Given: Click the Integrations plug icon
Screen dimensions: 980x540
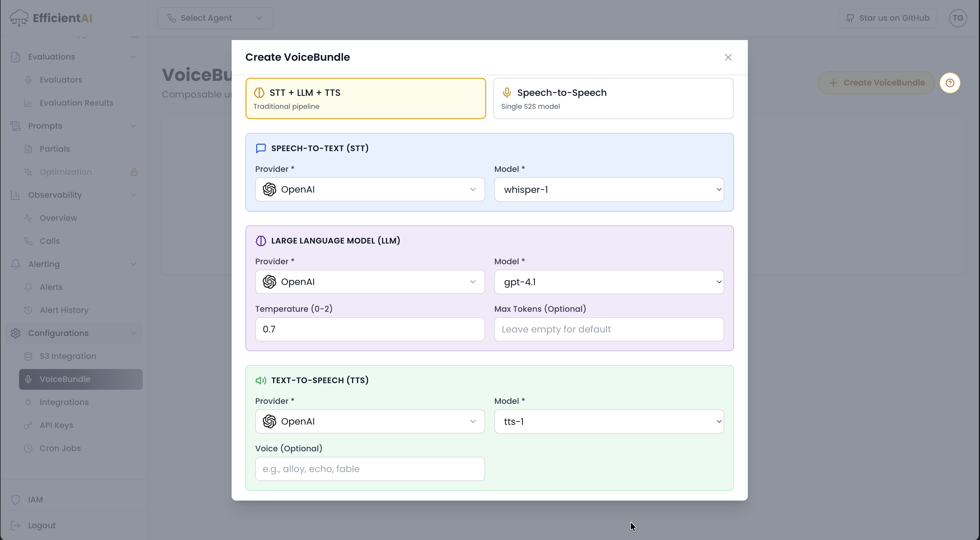Looking at the screenshot, I should tap(28, 402).
